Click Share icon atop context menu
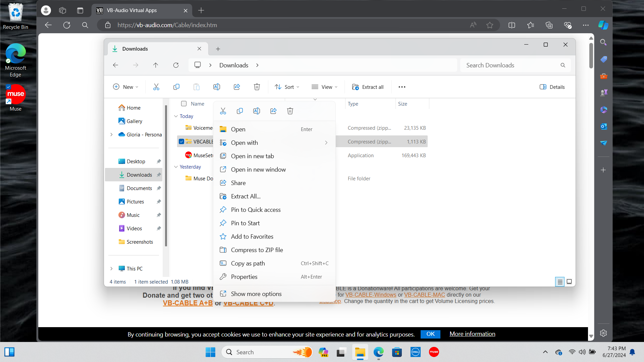 tap(273, 111)
